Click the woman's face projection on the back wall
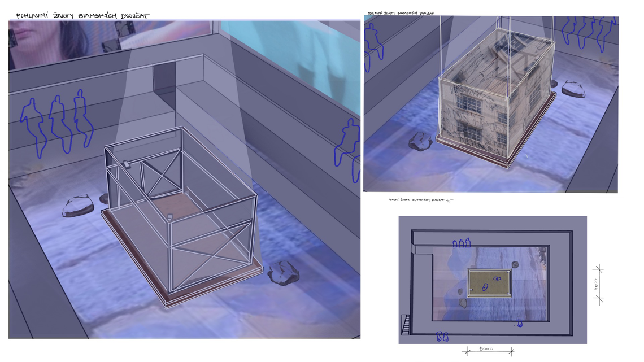 click(x=54, y=41)
